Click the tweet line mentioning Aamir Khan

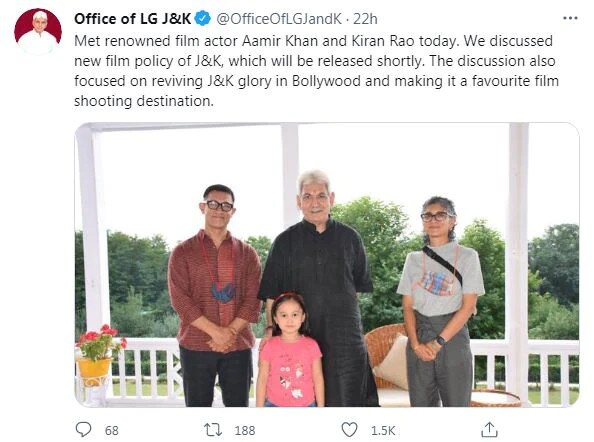[313, 41]
